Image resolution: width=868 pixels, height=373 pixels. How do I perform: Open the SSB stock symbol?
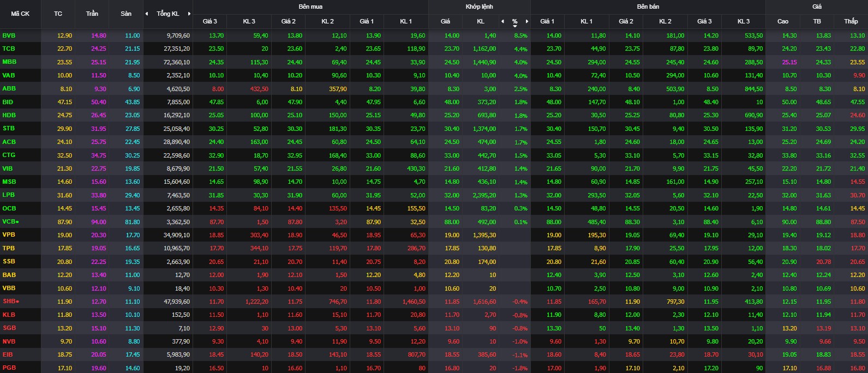[9, 261]
